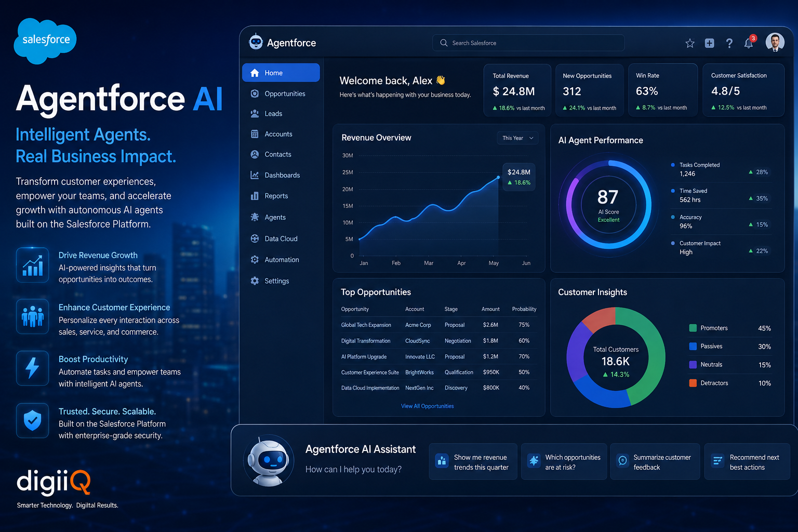This screenshot has width=798, height=532.
Task: Click the Salesforce cloud logo
Action: pos(45,41)
